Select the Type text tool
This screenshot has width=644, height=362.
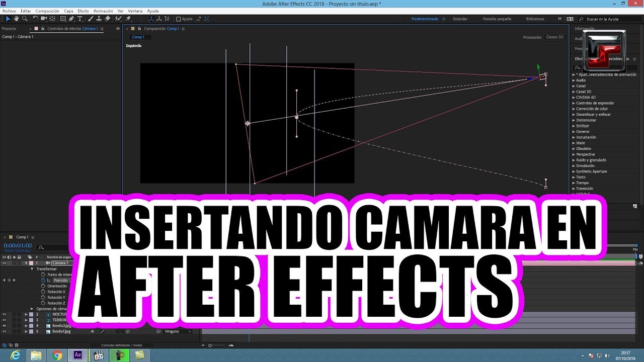tap(80, 19)
